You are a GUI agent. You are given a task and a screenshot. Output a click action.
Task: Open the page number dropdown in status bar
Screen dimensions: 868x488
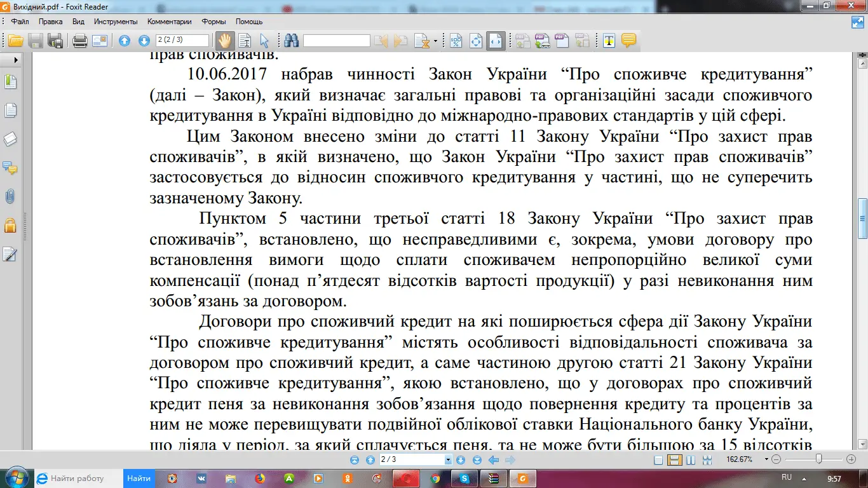click(x=448, y=459)
